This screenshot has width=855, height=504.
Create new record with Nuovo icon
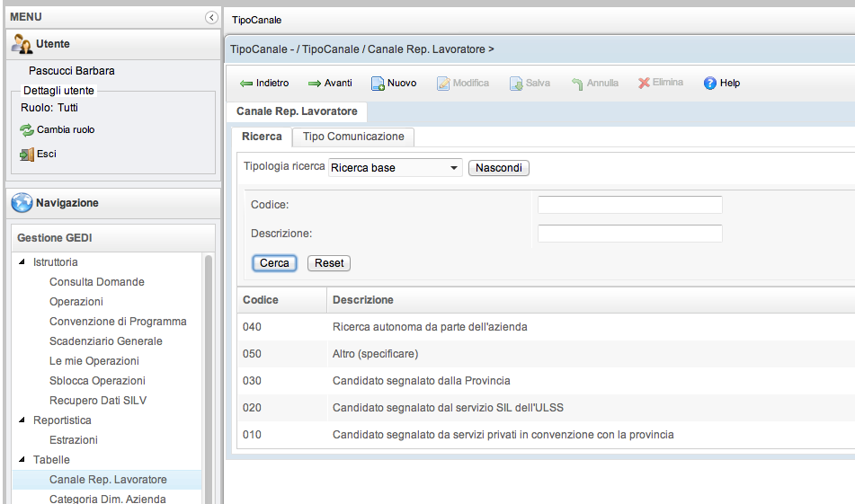(379, 84)
